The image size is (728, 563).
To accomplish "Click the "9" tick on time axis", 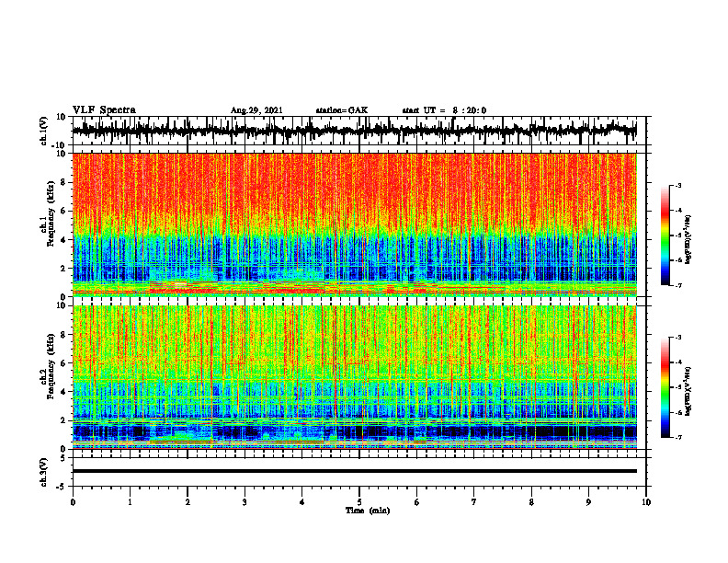I will click(x=588, y=502).
